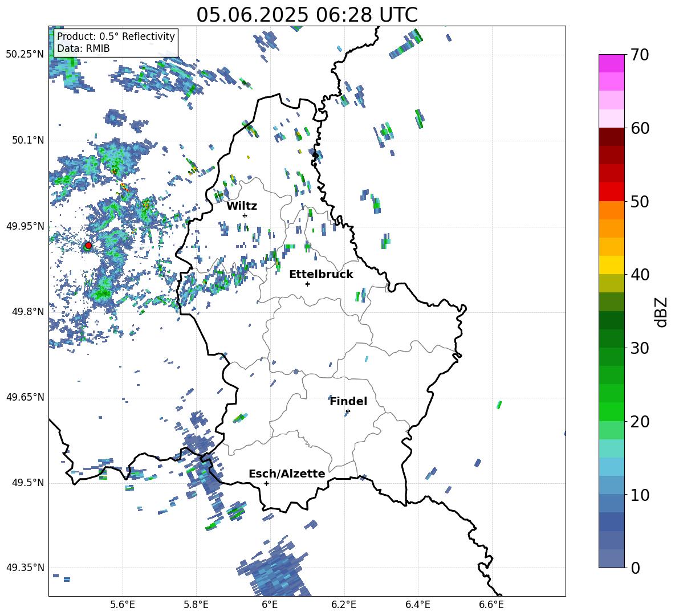
Task: Click the Esch/Alzette city label
Action: pos(287,474)
